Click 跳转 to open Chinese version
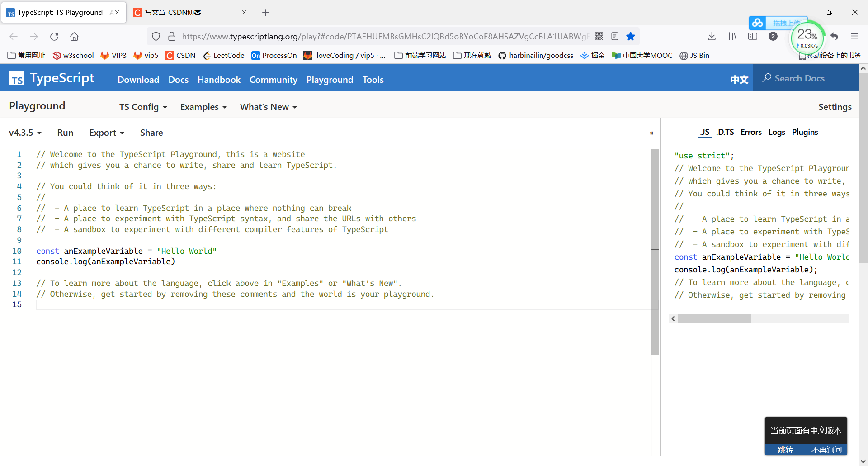Image resolution: width=868 pixels, height=466 pixels. (x=785, y=449)
